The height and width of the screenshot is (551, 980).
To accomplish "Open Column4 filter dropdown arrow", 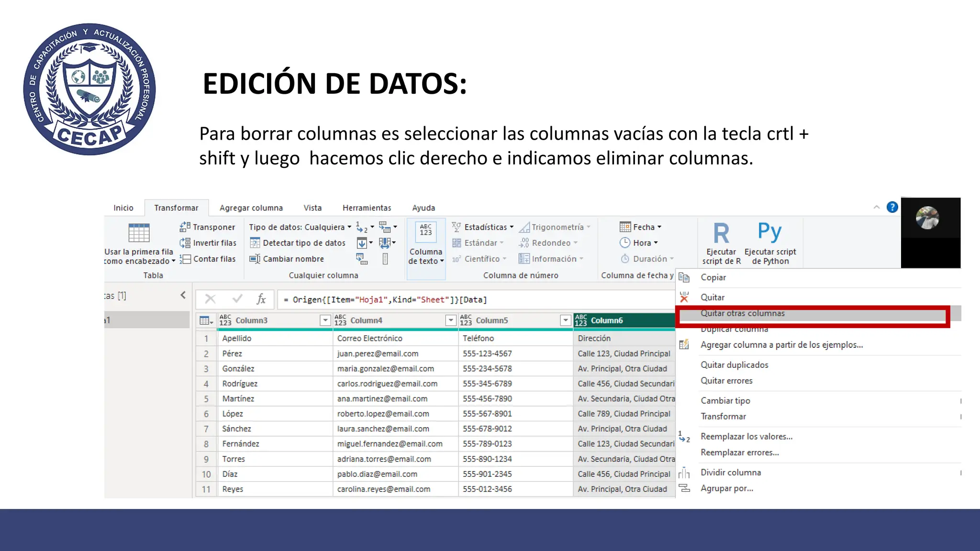I will click(x=451, y=320).
